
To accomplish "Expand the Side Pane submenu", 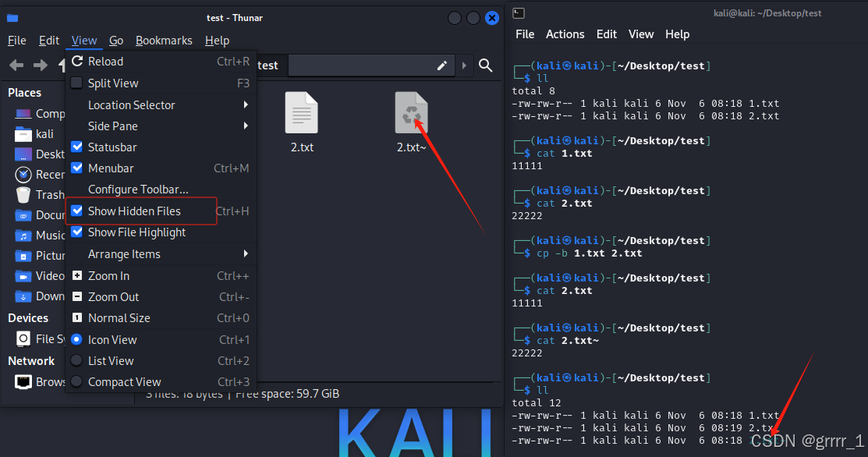I will (161, 126).
